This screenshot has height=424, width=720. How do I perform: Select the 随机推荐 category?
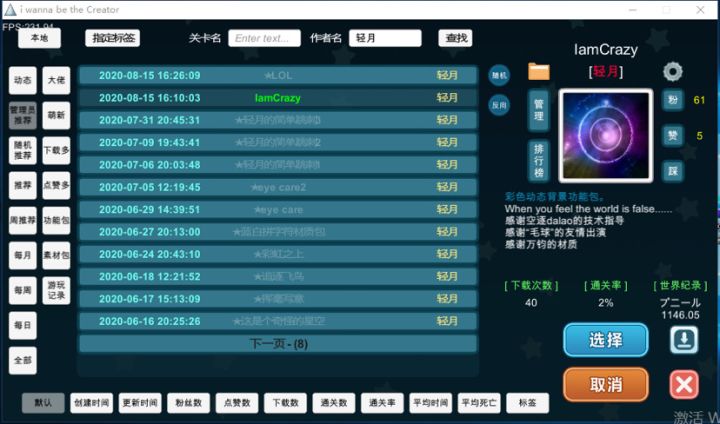pos(22,150)
